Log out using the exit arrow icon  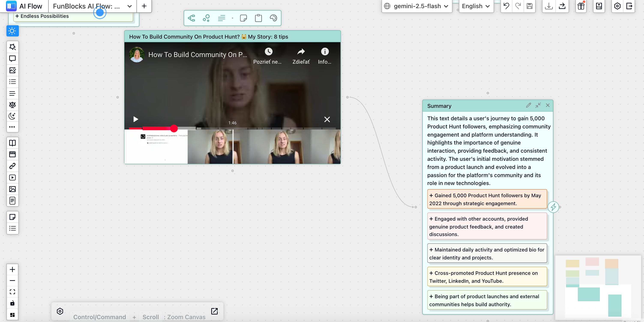(x=629, y=6)
